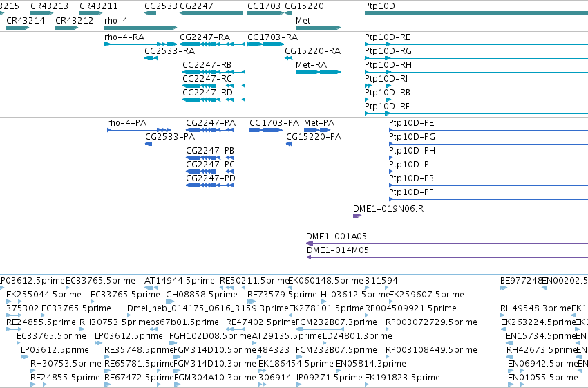Open the CG1703-PA protein label

click(x=274, y=122)
